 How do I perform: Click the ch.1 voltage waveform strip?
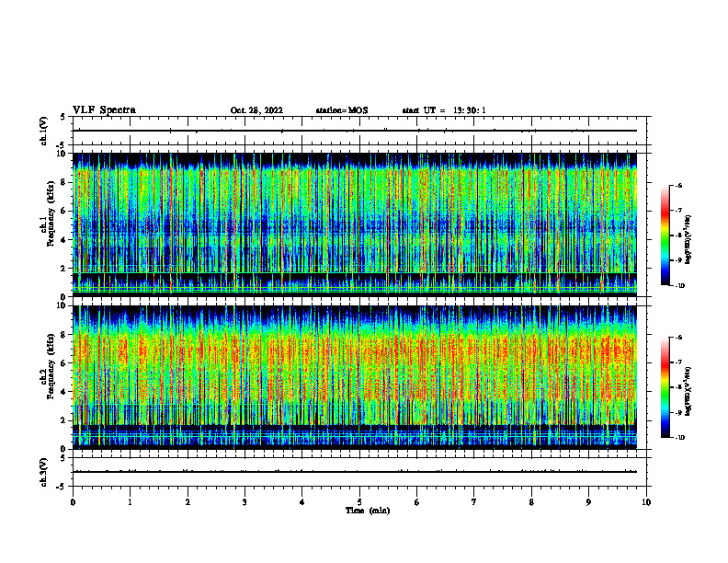pyautogui.click(x=359, y=131)
